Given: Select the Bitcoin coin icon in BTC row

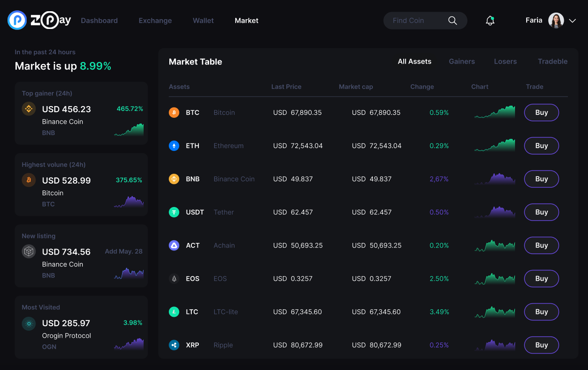Looking at the screenshot, I should (x=174, y=113).
